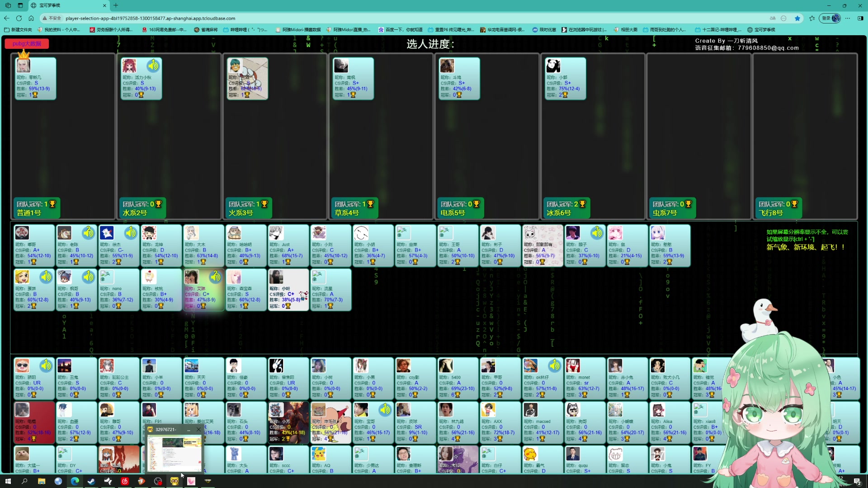Switch to the 宝可梦季候 browser tab
The image size is (868, 488).
click(x=68, y=5)
